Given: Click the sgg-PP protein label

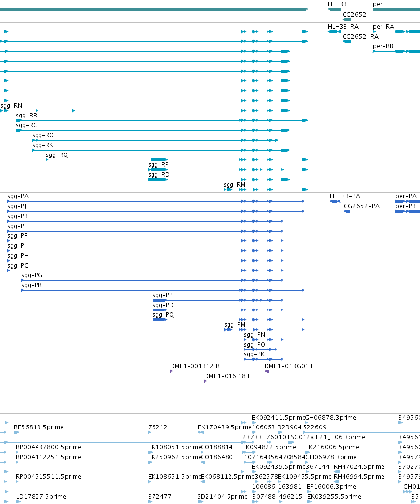Looking at the screenshot, I should 162,295.
